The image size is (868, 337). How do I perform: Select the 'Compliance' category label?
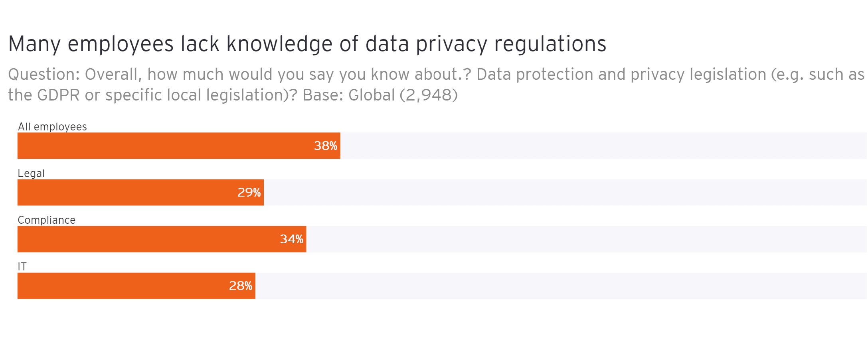pos(47,220)
